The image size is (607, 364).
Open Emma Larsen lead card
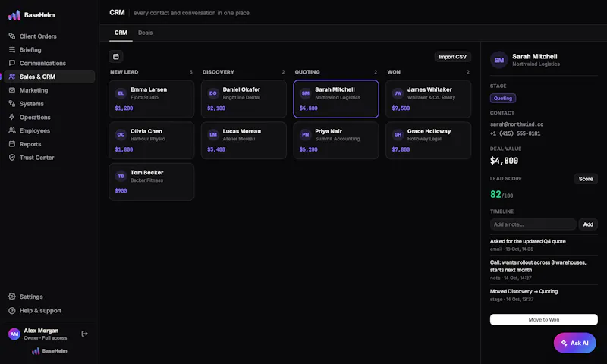tap(151, 99)
